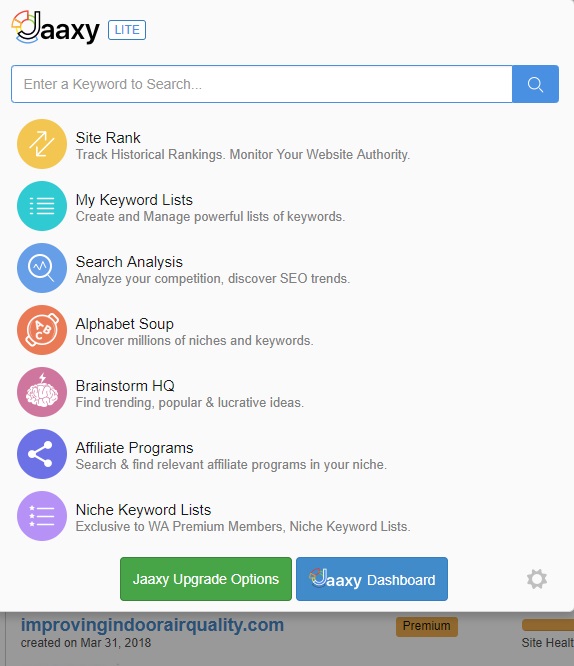Open the teal My Keyword Lists icon
This screenshot has height=666, width=574.
click(42, 206)
